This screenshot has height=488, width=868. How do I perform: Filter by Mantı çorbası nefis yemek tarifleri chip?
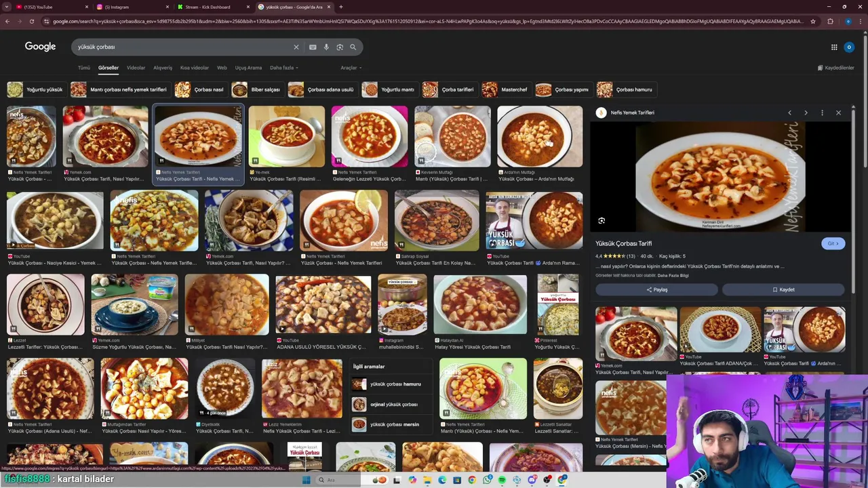click(119, 89)
